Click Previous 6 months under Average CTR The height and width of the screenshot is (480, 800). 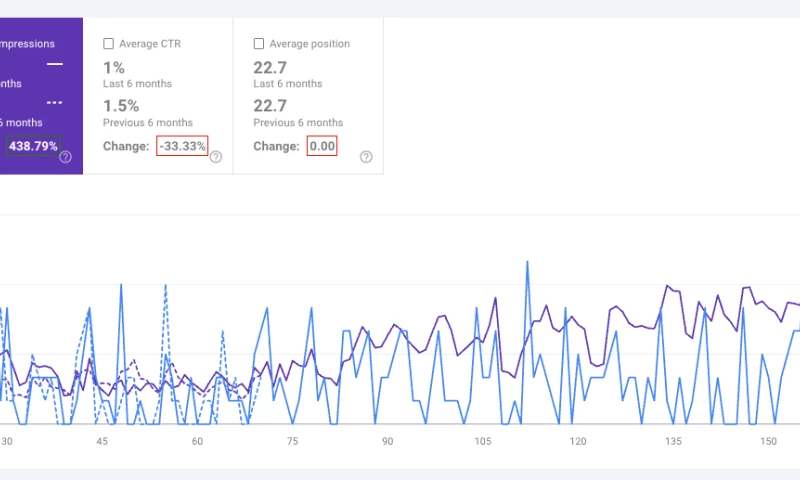coord(148,122)
